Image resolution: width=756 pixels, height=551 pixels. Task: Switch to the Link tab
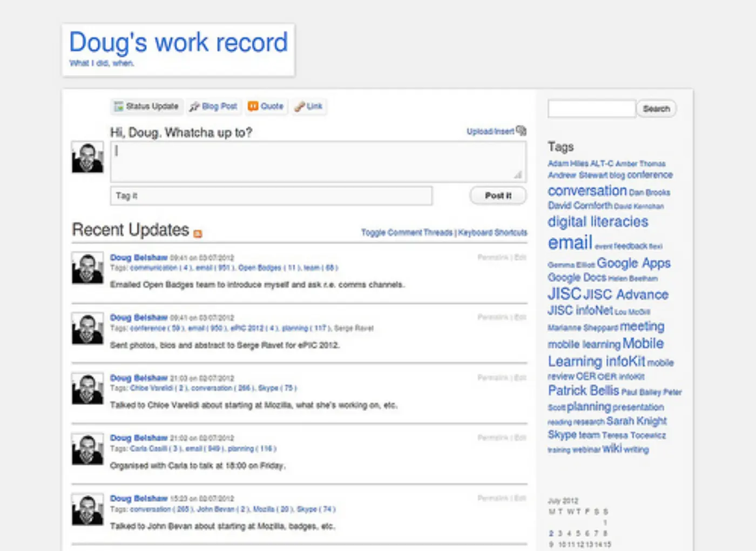click(308, 106)
